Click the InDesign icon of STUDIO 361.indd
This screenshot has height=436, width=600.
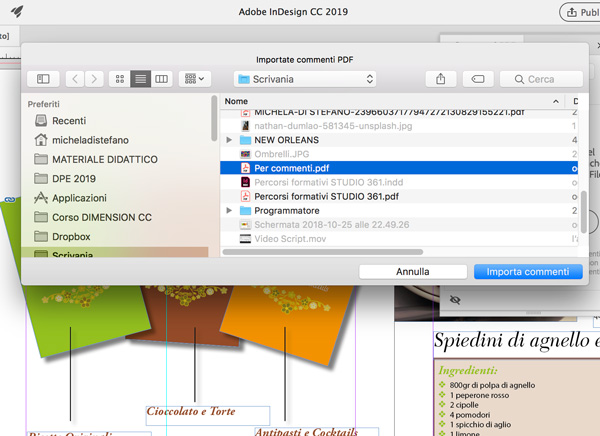(245, 182)
